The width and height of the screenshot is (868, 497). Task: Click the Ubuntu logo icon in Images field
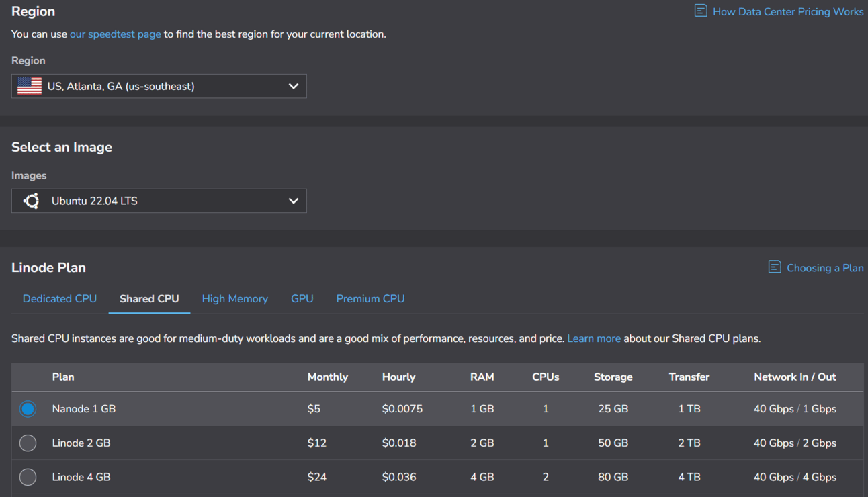click(31, 201)
